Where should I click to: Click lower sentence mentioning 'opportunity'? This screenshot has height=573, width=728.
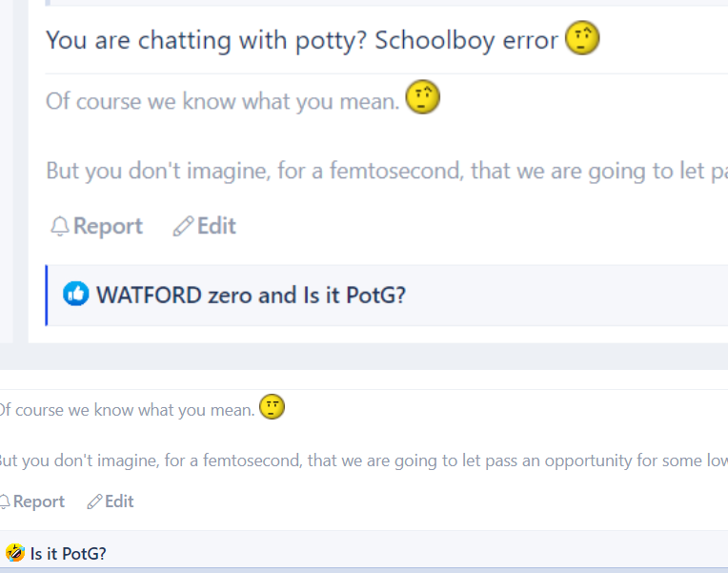(x=364, y=460)
